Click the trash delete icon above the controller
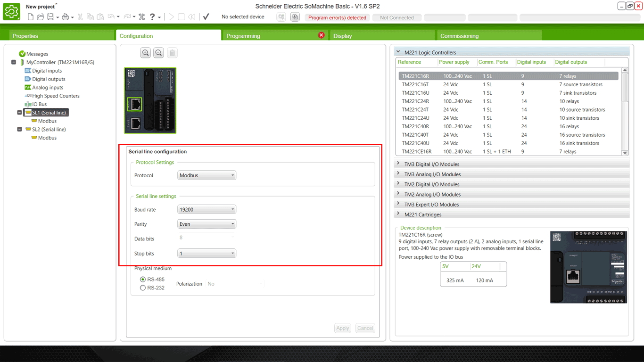This screenshot has height=362, width=644. 173,53
